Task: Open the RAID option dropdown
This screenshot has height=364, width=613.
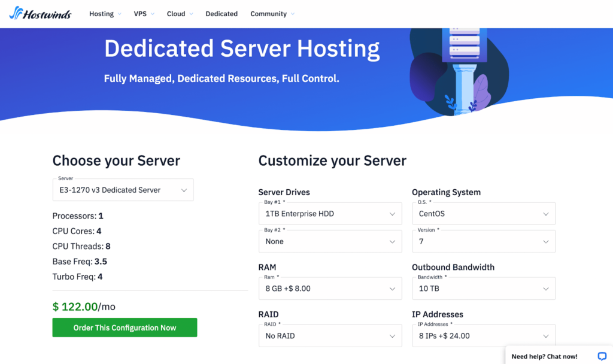Action: tap(330, 336)
